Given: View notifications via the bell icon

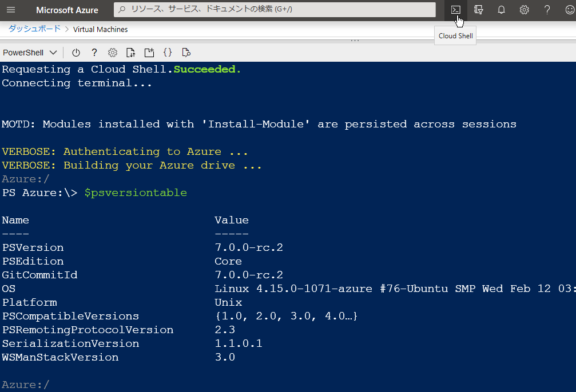Looking at the screenshot, I should coord(501,10).
